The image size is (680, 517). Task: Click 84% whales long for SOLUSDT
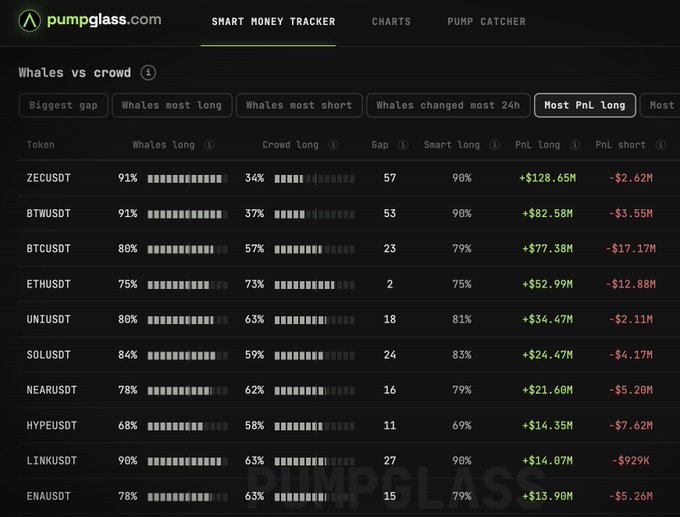coord(128,355)
